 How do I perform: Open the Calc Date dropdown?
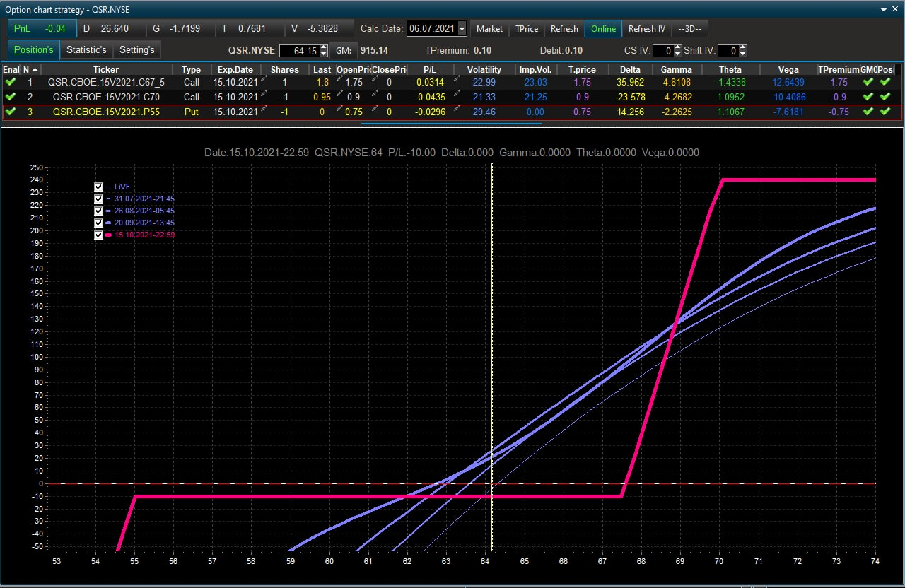coord(462,29)
